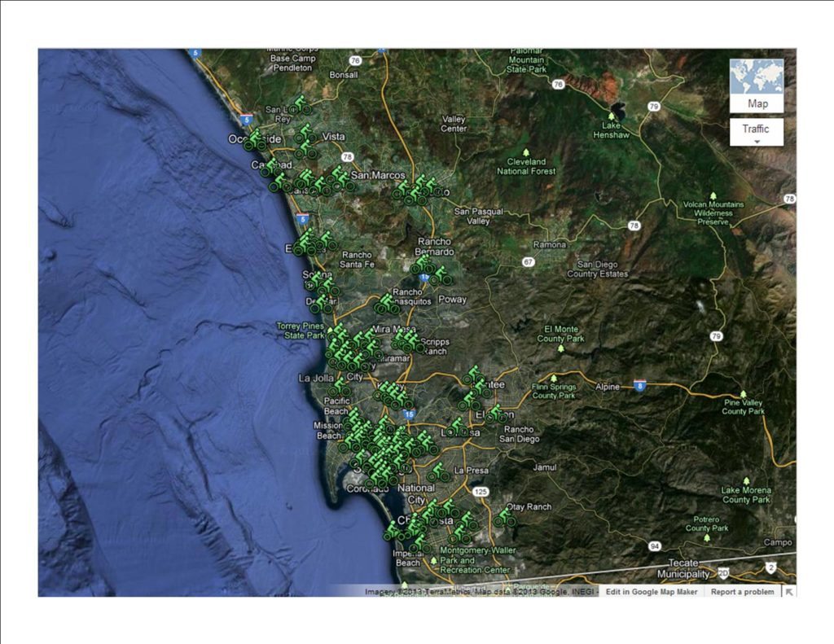Viewport: 834px width, 644px height.
Task: Click Montgomery-Waller Park tree icon
Action: [x=434, y=560]
